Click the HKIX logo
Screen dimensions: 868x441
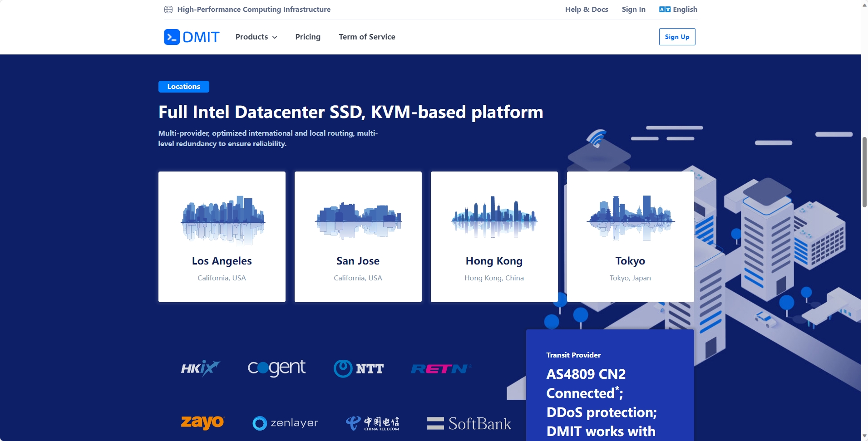pos(200,368)
